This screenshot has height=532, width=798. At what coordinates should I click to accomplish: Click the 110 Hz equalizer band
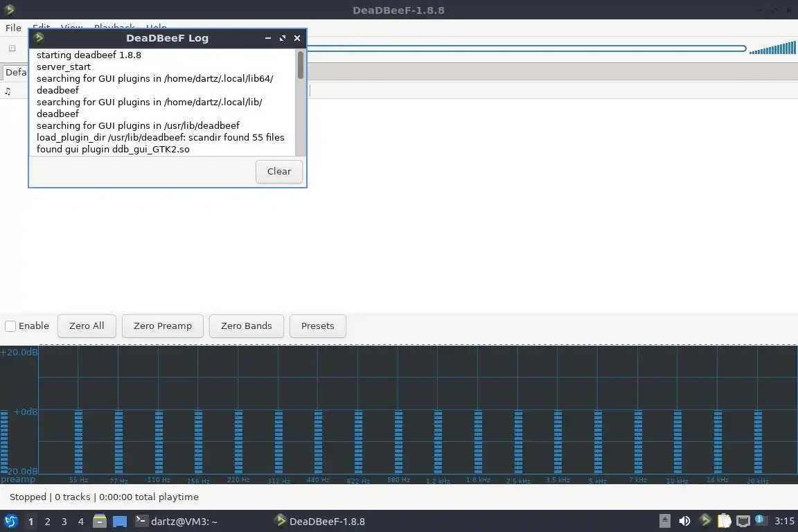(x=159, y=442)
